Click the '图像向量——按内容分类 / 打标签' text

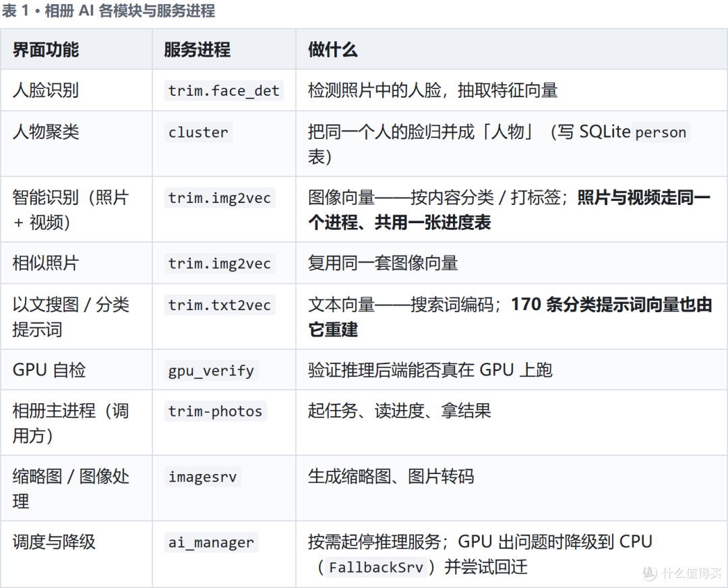[x=434, y=198]
